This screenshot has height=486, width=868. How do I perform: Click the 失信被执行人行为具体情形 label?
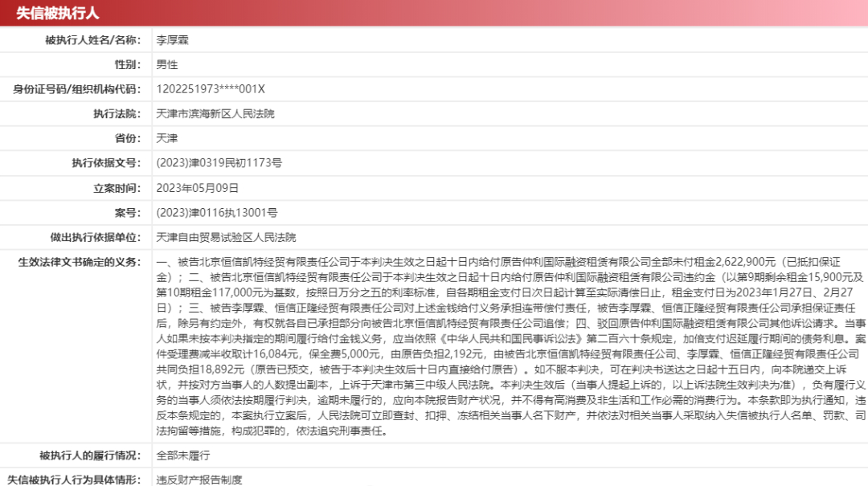tap(74, 480)
